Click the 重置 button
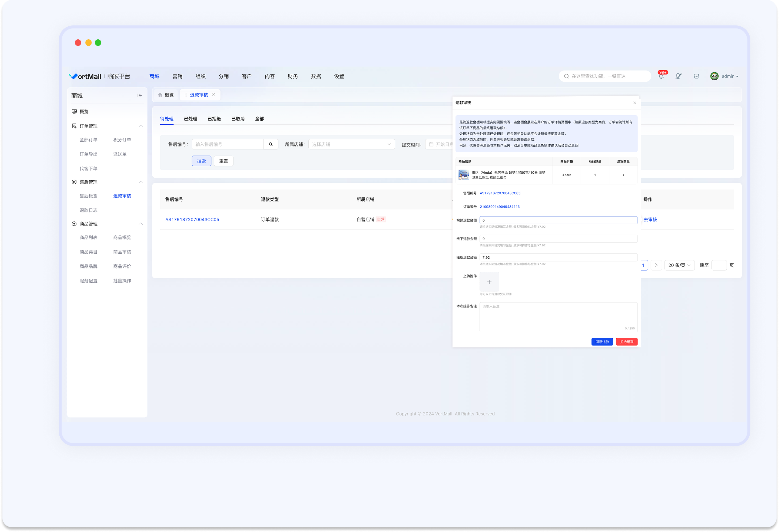The image size is (779, 532). pyautogui.click(x=224, y=161)
